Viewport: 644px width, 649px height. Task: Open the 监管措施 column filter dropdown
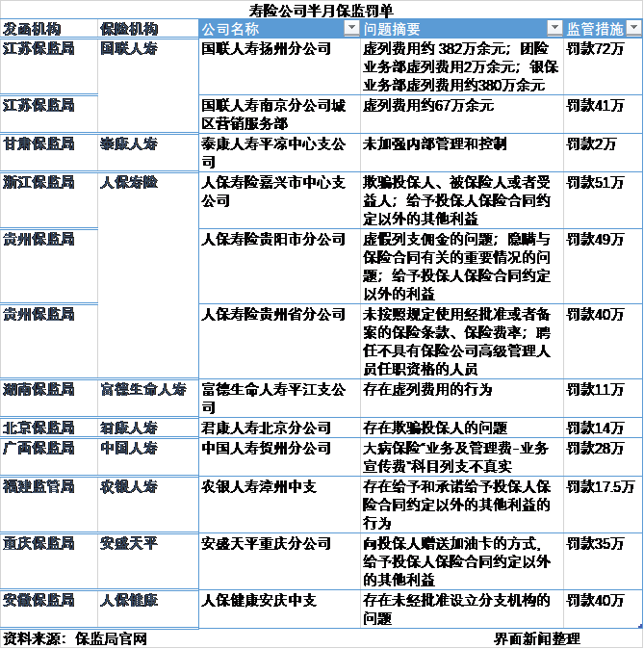(633, 28)
